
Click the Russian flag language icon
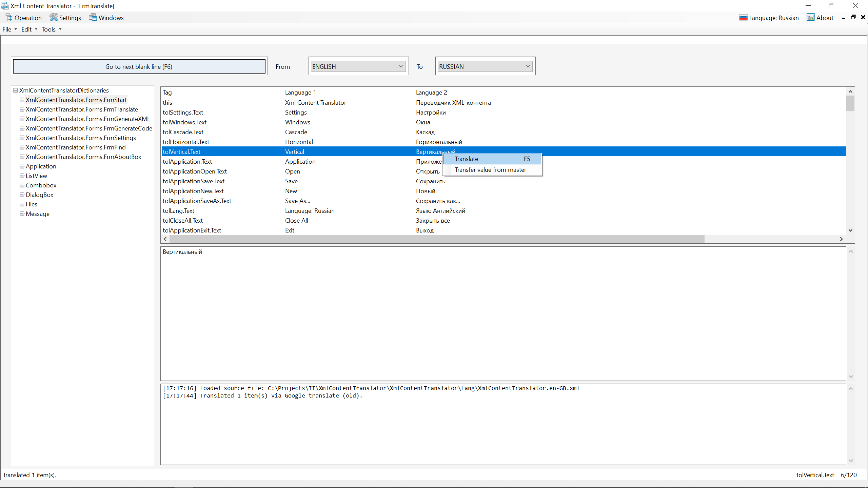click(743, 18)
